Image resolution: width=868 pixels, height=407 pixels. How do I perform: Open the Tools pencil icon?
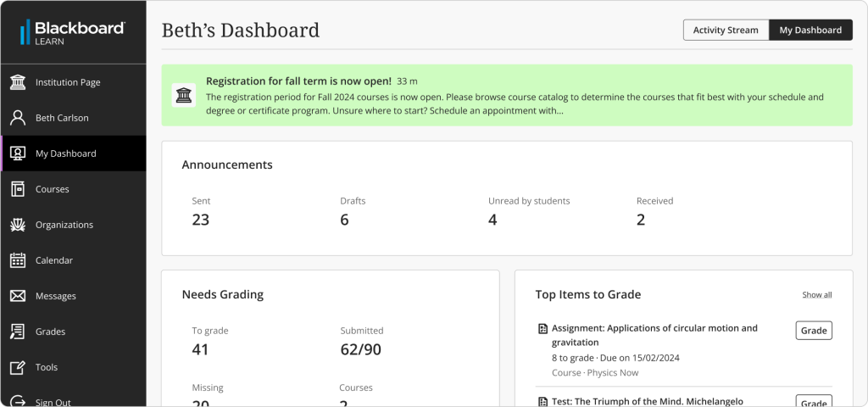[18, 367]
